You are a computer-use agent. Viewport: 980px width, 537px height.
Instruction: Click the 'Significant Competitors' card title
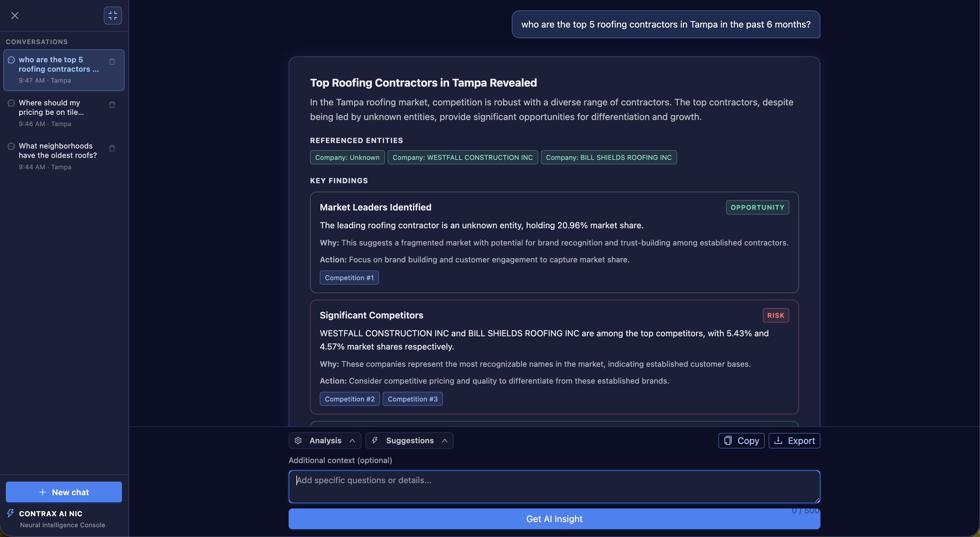coord(371,315)
